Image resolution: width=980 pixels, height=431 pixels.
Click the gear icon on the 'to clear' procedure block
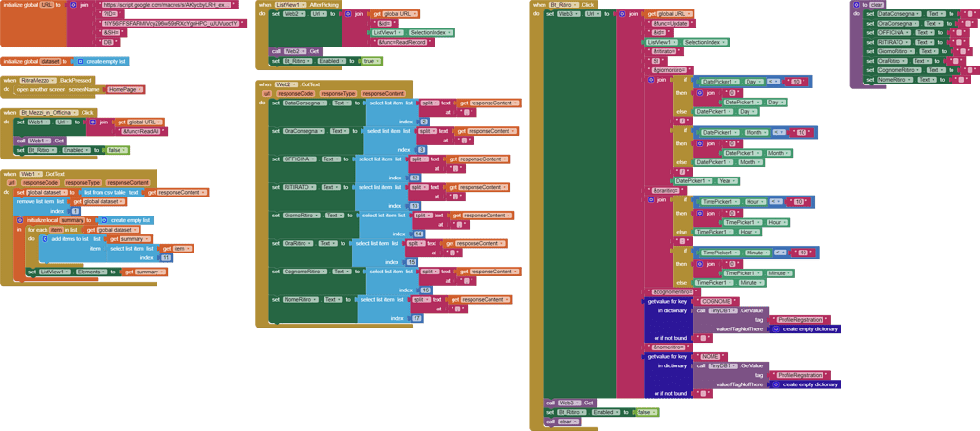coord(856,5)
